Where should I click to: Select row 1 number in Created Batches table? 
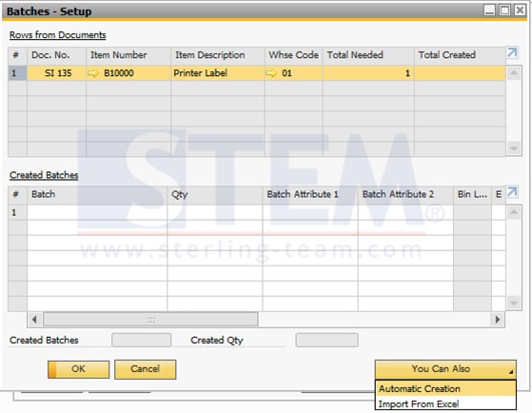click(x=17, y=212)
